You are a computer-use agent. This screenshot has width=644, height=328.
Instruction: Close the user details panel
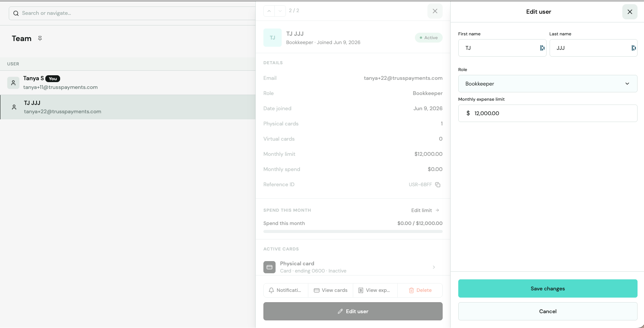point(435,11)
